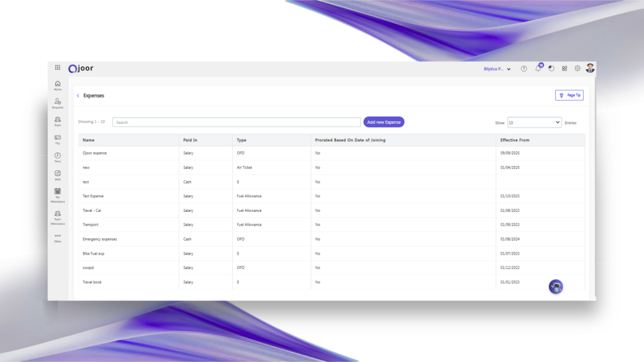The width and height of the screenshot is (644, 362).
Task: Open the Show entries count dropdown
Action: coord(534,123)
